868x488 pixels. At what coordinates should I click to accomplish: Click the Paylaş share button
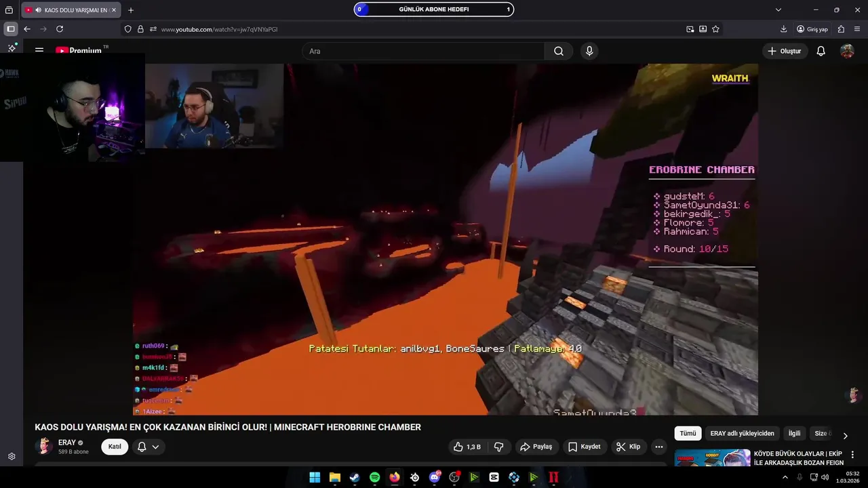(x=536, y=447)
